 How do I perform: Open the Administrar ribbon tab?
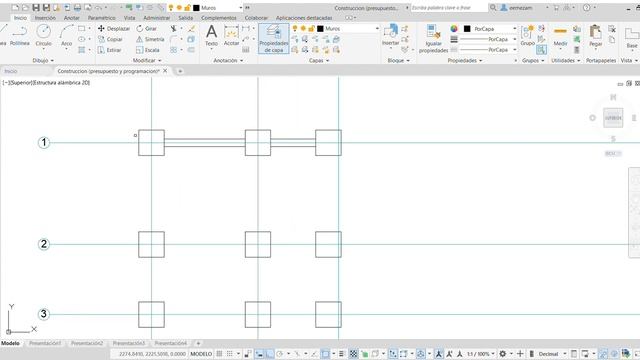point(156,18)
